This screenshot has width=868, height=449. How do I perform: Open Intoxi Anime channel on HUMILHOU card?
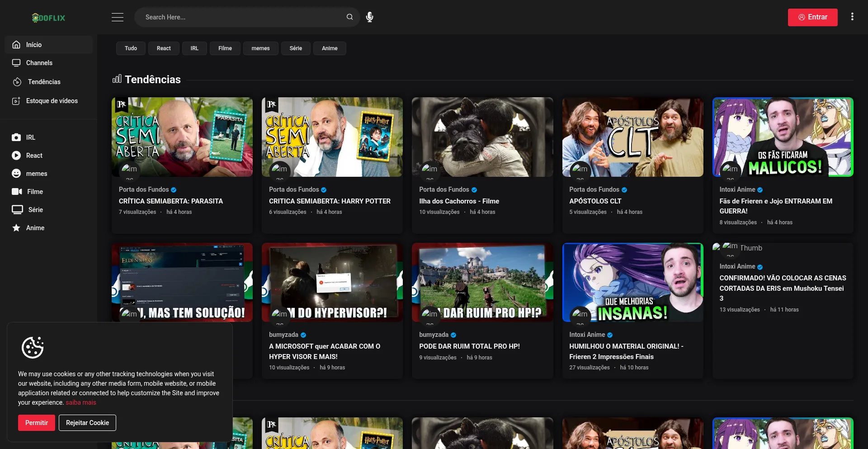pyautogui.click(x=587, y=335)
